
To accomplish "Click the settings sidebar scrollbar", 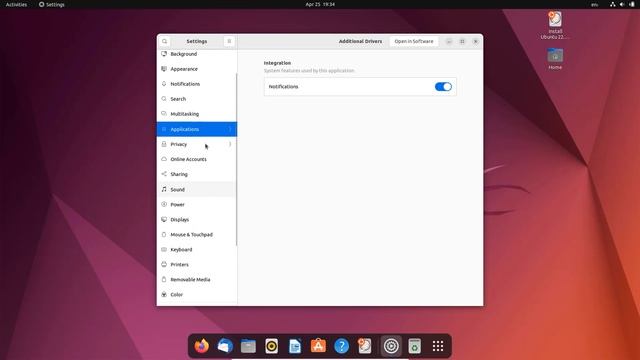I will pyautogui.click(x=236, y=159).
